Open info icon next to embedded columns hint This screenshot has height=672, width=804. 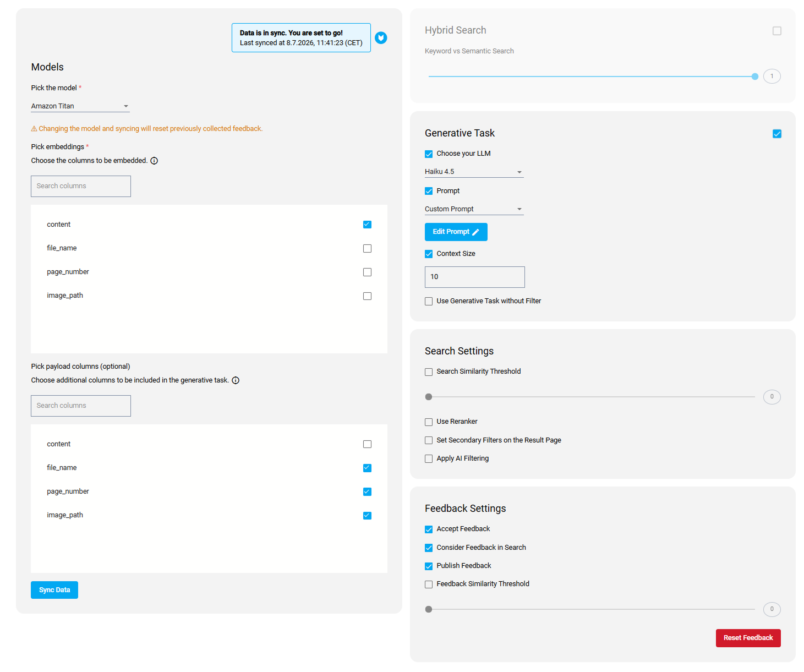pos(154,161)
